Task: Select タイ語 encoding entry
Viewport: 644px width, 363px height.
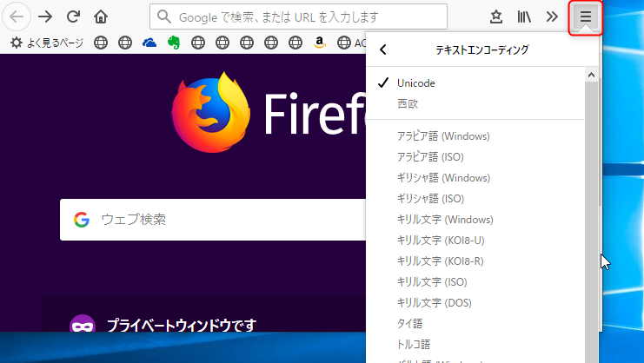Action: click(475, 324)
